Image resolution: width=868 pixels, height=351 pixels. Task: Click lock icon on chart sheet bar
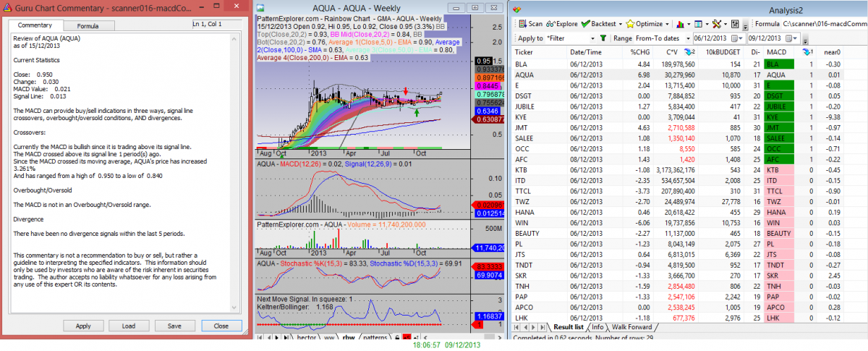coord(396,337)
